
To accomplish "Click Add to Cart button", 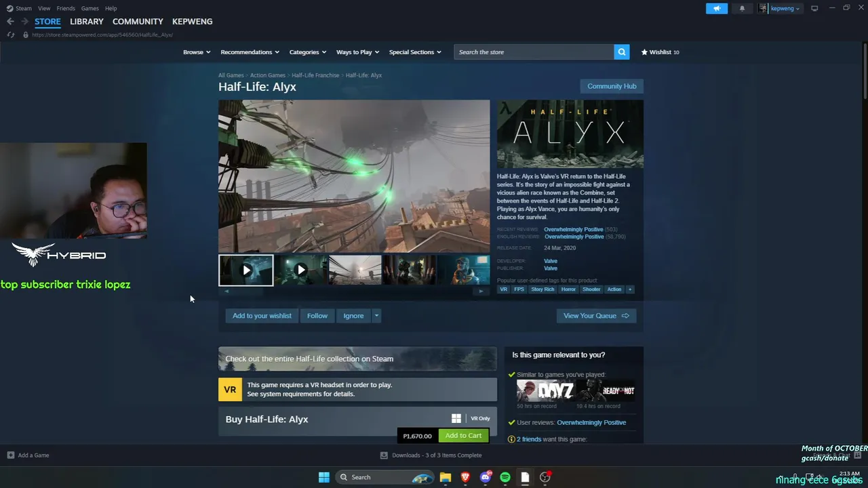I will click(463, 436).
